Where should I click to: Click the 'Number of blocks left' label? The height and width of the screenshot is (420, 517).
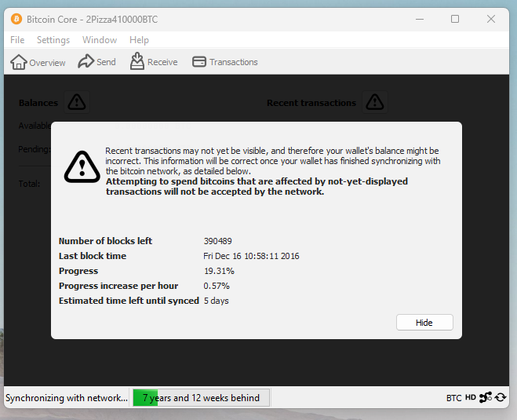(x=105, y=241)
